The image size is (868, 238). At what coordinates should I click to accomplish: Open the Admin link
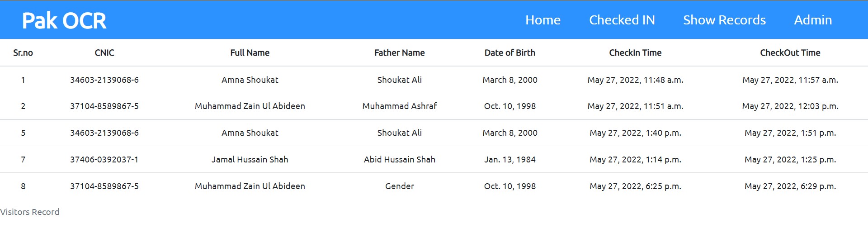tap(813, 20)
